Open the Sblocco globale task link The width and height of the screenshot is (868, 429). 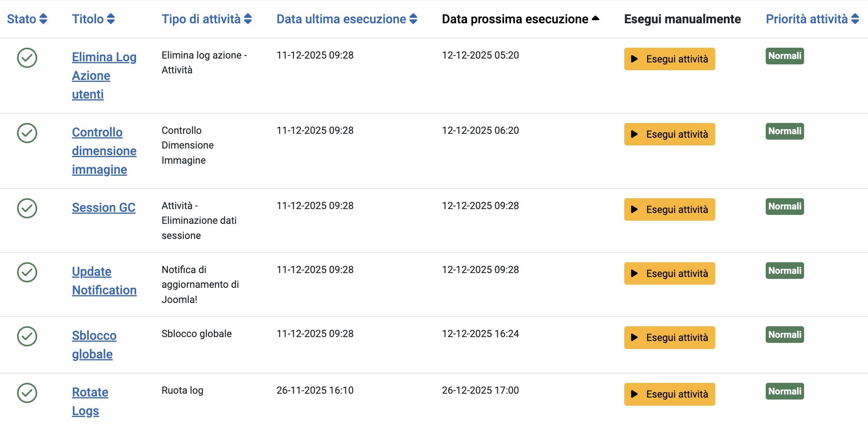(94, 345)
